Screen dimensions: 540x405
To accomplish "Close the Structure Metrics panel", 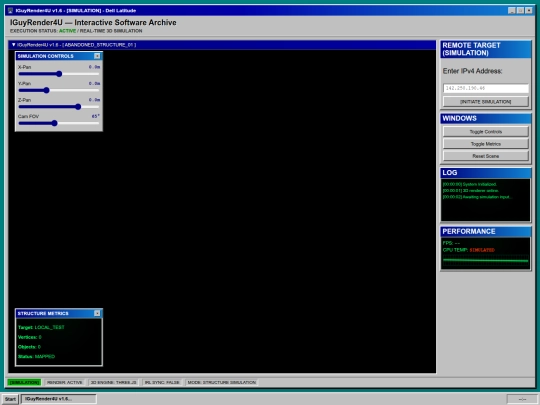I will [97, 313].
